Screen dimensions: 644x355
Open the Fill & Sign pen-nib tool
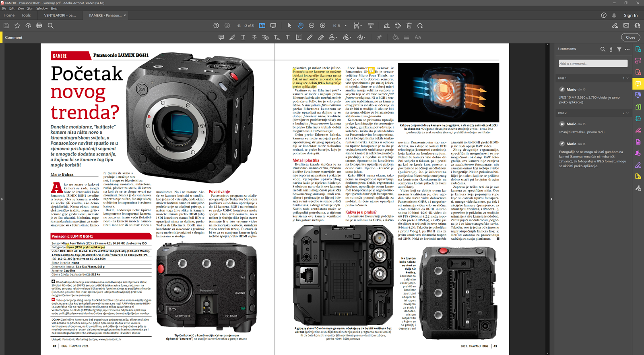pos(387,25)
